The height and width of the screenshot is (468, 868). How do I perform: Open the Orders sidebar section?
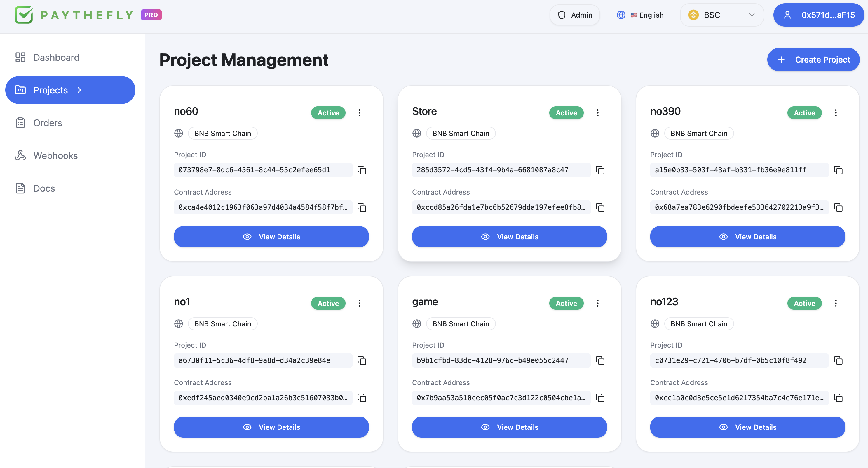[48, 123]
